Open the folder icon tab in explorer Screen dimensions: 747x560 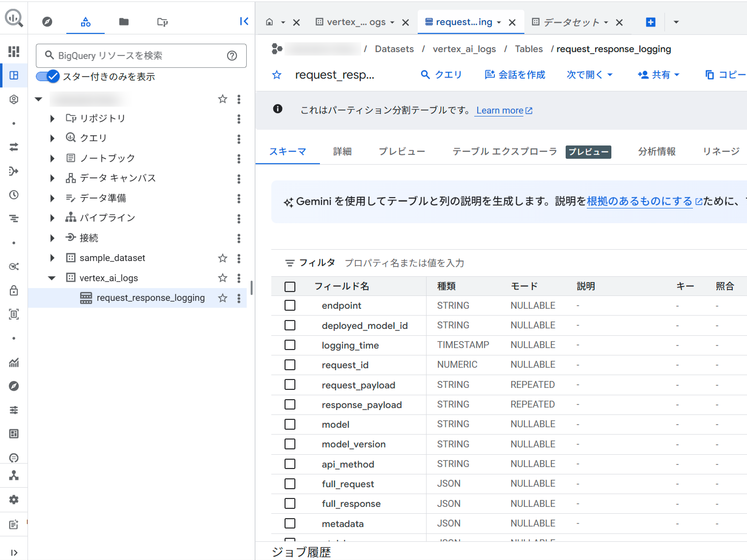click(124, 22)
